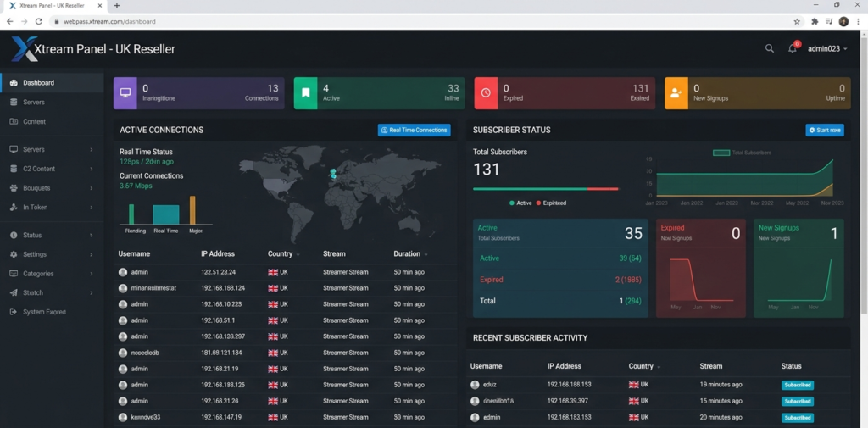
Task: Click the browser reload button
Action: (39, 21)
